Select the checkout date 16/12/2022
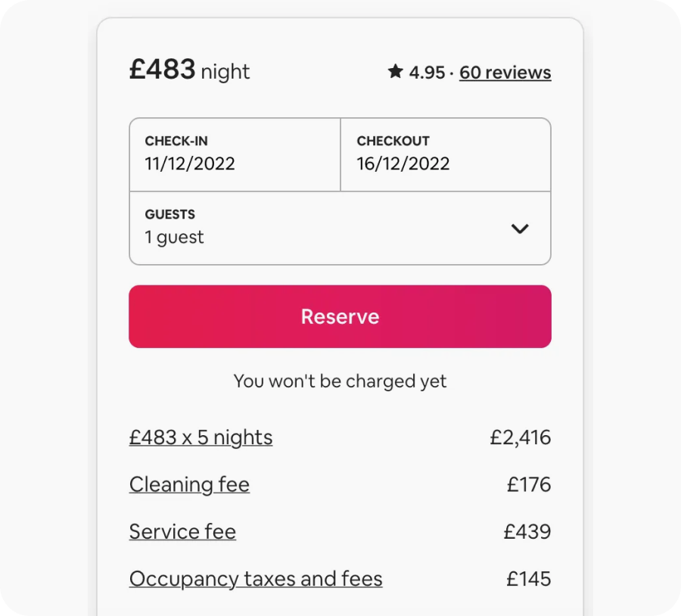The height and width of the screenshot is (616, 681). click(x=403, y=163)
